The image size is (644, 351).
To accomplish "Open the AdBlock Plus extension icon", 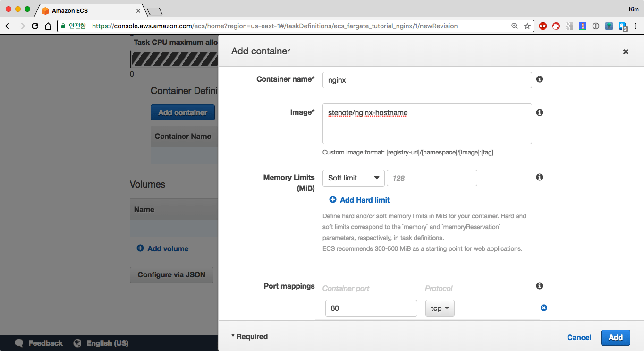I will coord(543,26).
